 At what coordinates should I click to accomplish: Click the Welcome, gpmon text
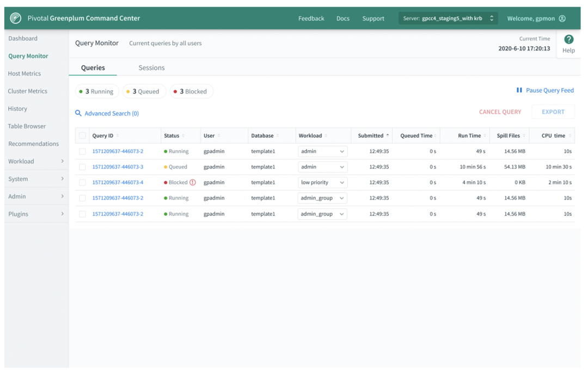click(x=531, y=18)
